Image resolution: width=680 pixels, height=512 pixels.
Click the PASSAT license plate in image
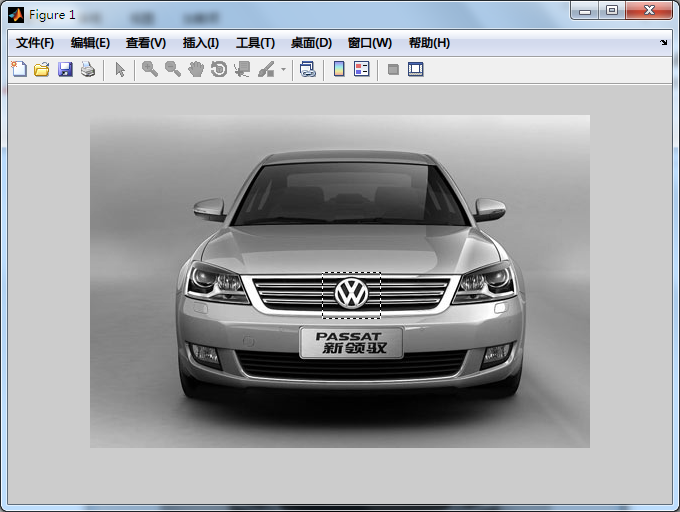click(351, 342)
